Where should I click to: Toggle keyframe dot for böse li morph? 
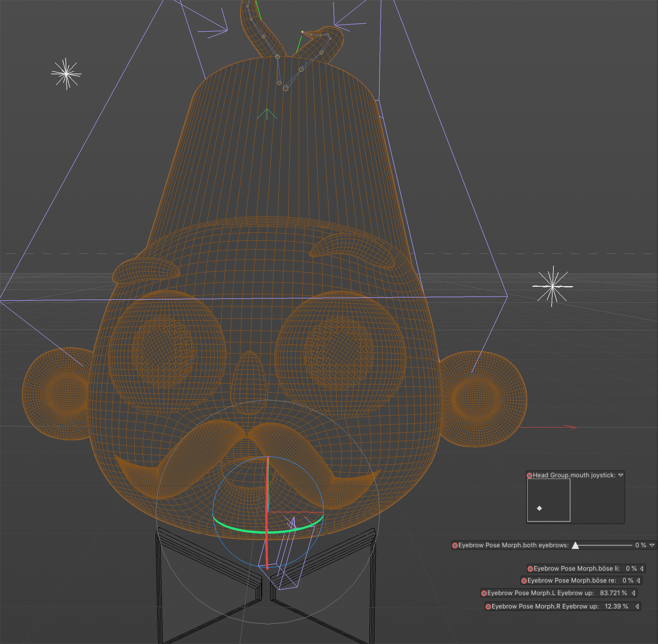click(x=531, y=568)
